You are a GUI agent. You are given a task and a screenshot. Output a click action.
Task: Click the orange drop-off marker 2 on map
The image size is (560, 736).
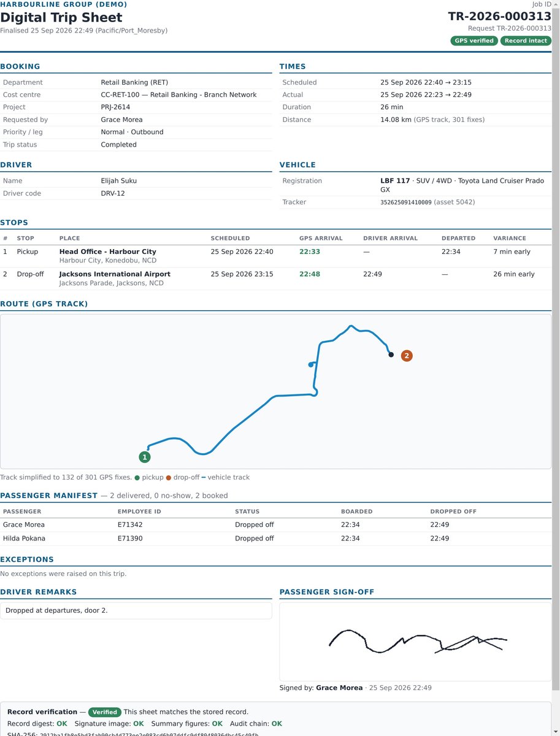point(406,355)
